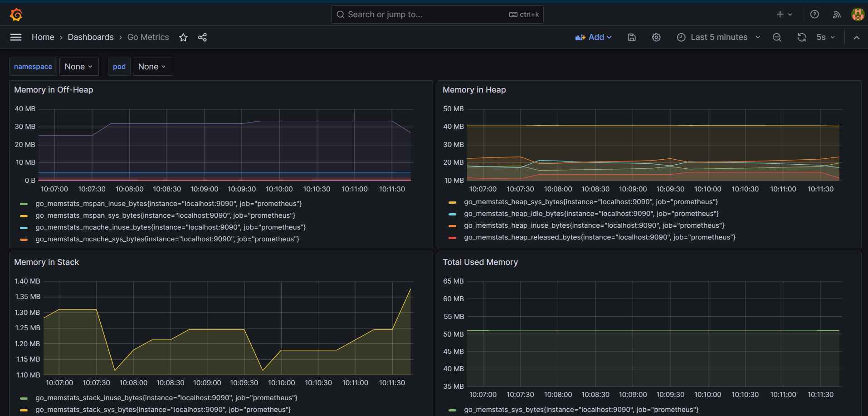Open the news feed RSS icon

point(837,15)
